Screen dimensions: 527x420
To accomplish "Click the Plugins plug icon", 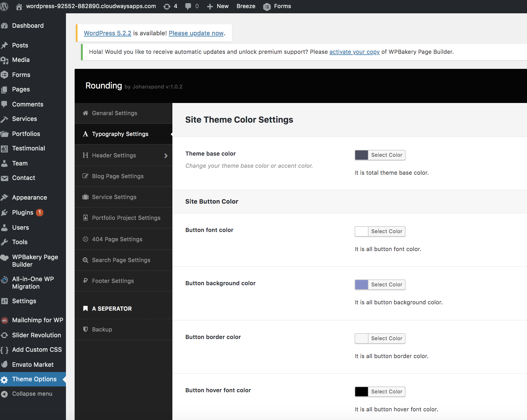I will pos(4,213).
